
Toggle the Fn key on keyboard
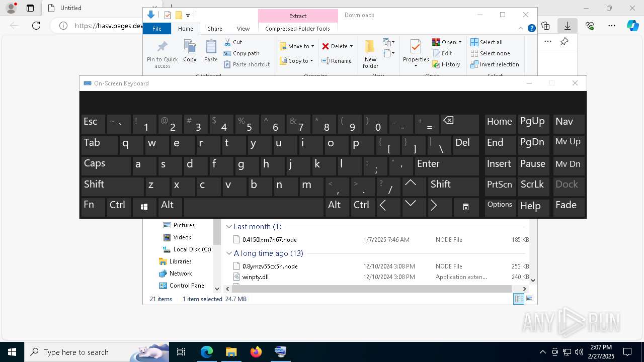(93, 207)
